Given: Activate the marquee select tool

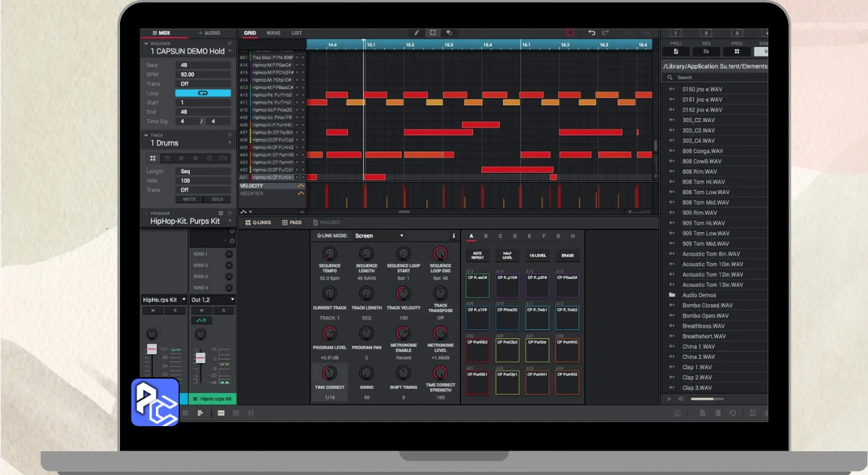Looking at the screenshot, I should (x=433, y=33).
